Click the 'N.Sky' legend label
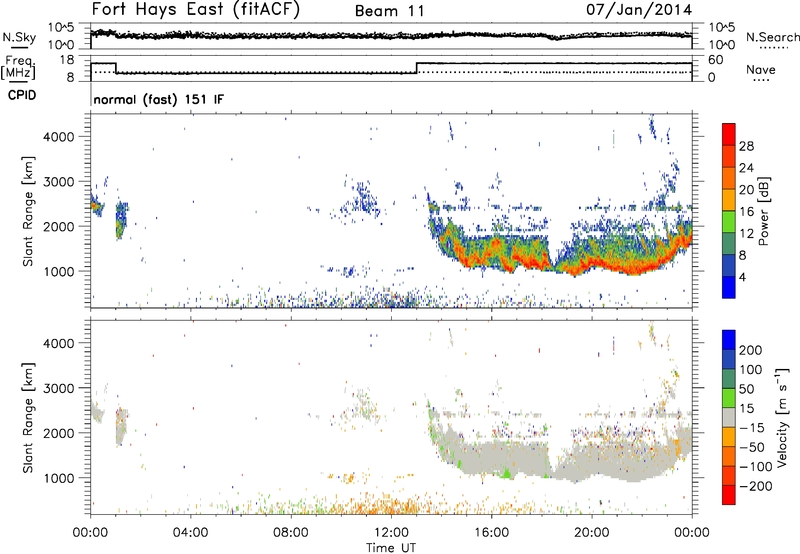Viewport: 800px width, 554px height. coord(19,37)
